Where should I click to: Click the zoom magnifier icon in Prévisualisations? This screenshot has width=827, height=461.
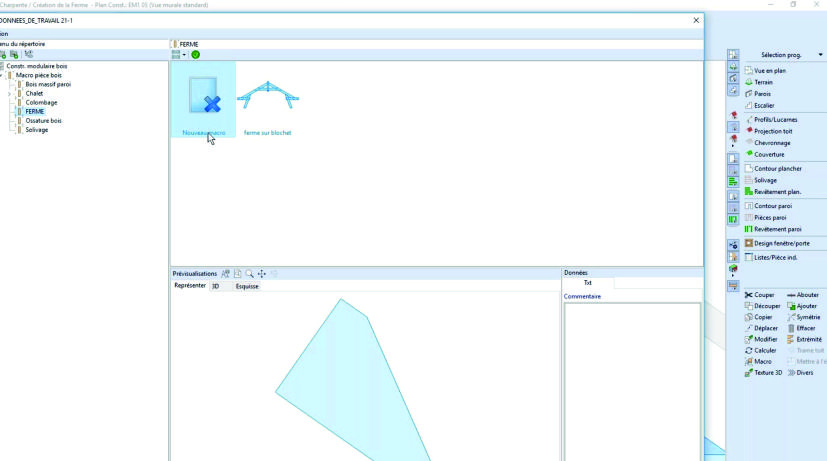(249, 273)
